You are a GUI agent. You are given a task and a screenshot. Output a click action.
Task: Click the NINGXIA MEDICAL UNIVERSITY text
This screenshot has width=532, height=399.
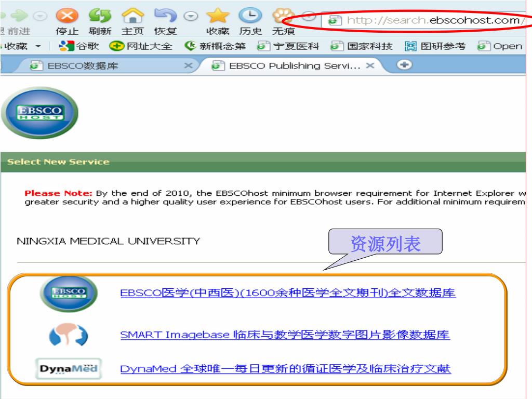(108, 241)
